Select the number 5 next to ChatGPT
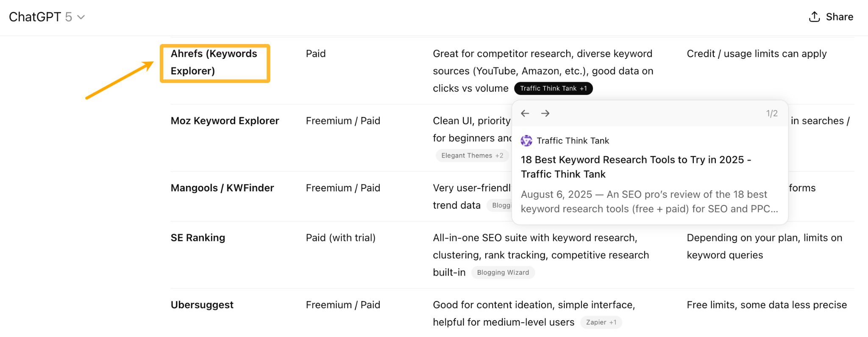This screenshot has height=337, width=868. tap(69, 17)
